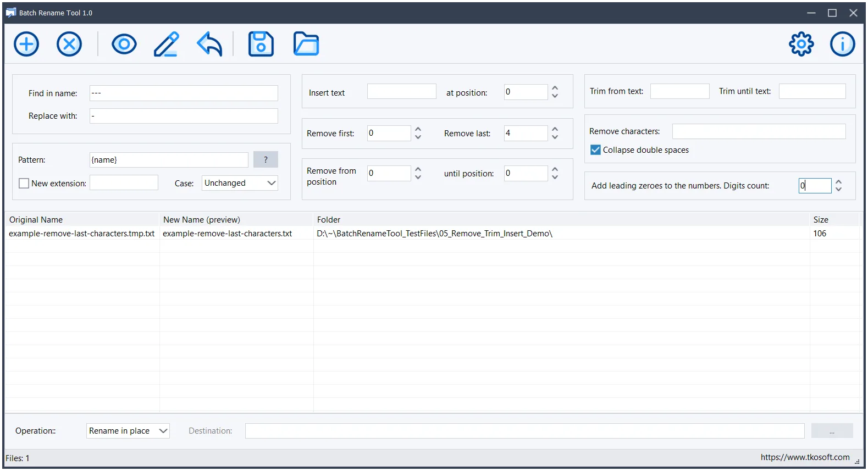Click the Remove characters field
This screenshot has width=868, height=471.
(759, 131)
